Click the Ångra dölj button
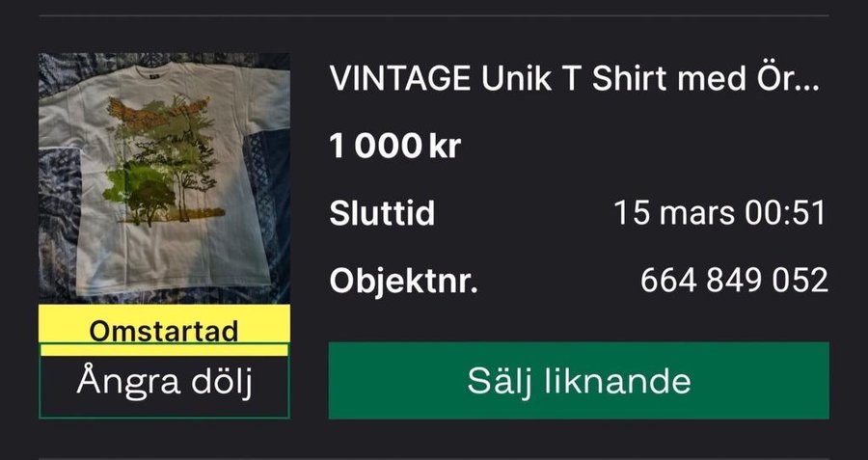This screenshot has width=868, height=460. coord(164,381)
